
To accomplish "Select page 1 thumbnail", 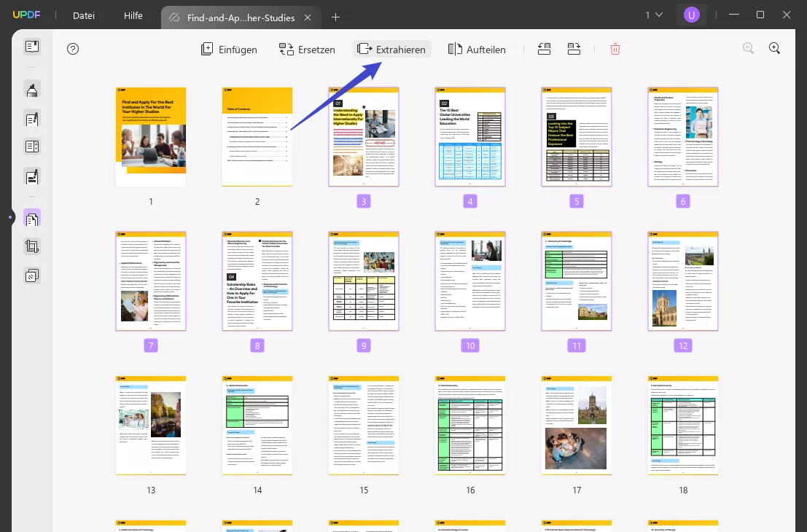I will point(151,137).
